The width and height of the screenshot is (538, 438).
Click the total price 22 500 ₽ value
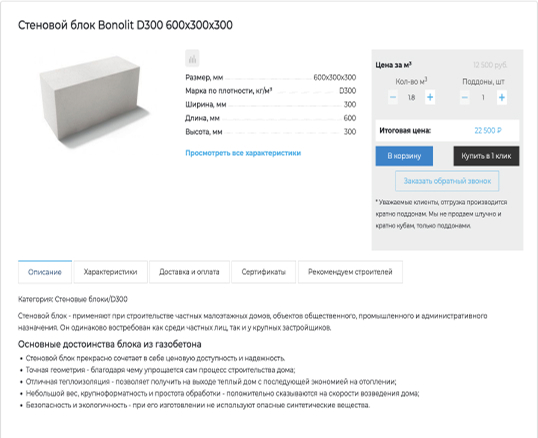488,130
